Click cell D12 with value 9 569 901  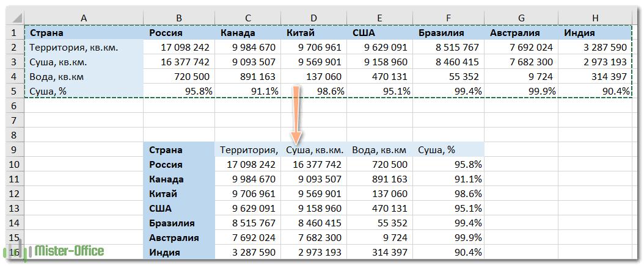click(x=315, y=194)
